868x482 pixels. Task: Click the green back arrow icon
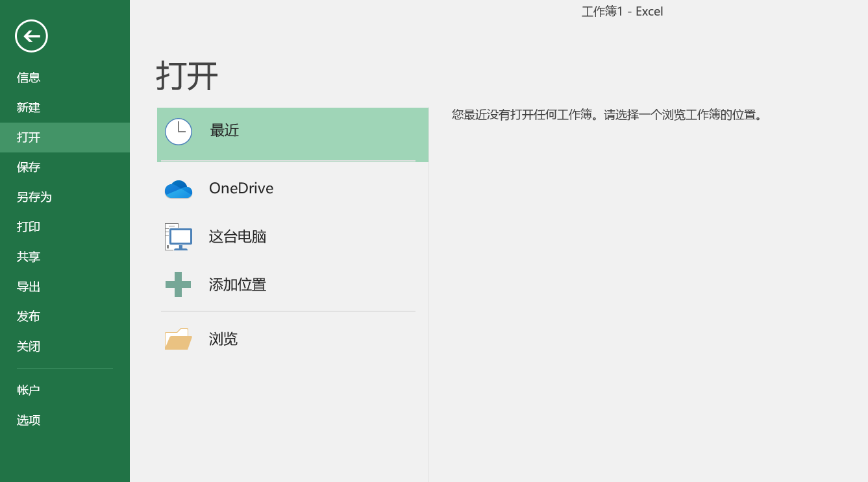[x=31, y=36]
